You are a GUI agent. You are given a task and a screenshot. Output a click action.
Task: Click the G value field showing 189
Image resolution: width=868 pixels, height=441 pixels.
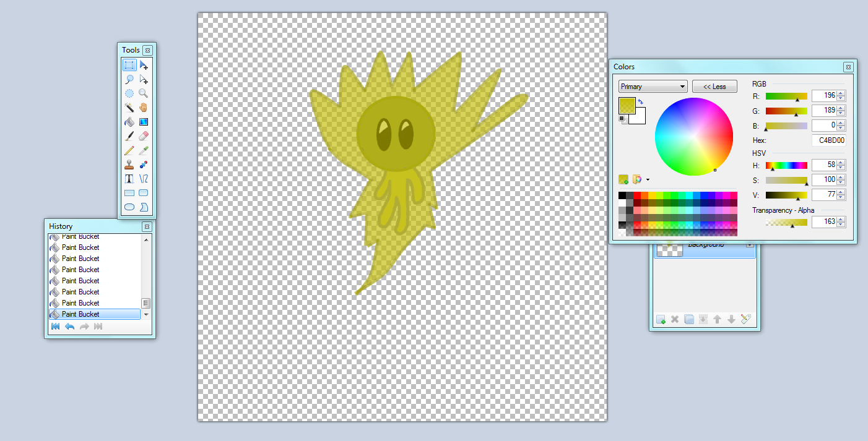click(x=824, y=111)
